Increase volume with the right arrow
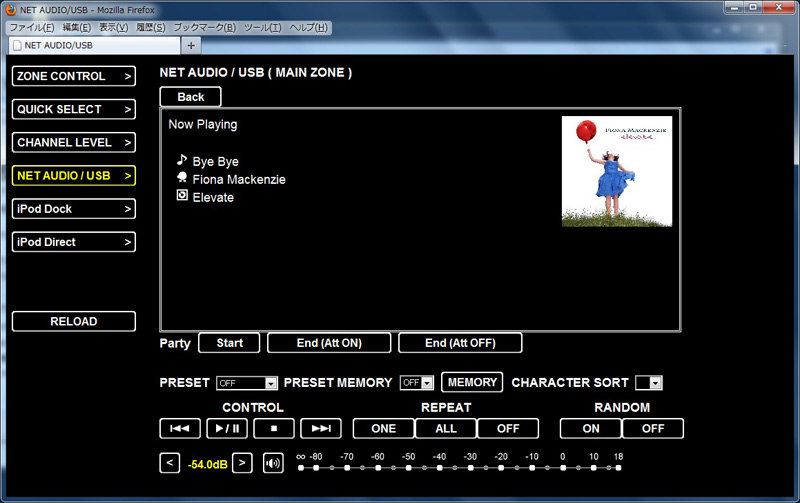Screen dimensions: 800x503 tap(242, 463)
